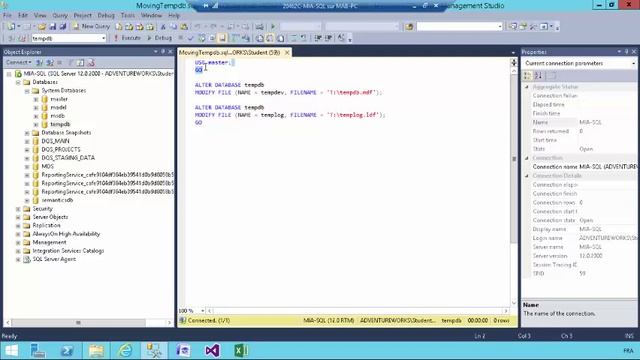640x360 pixels.
Task: Click the Database Engine Query icon
Action: 119,27
